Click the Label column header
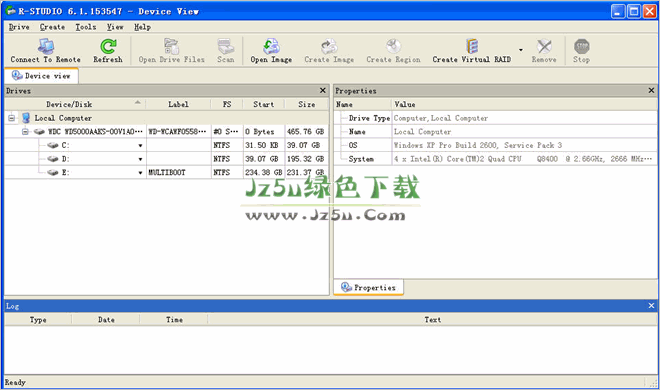Viewport: 660px width, 390px height. coord(178,104)
